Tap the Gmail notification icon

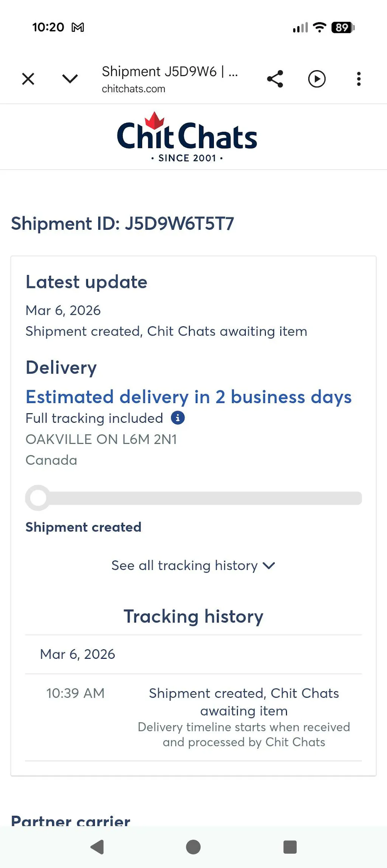coord(78,27)
